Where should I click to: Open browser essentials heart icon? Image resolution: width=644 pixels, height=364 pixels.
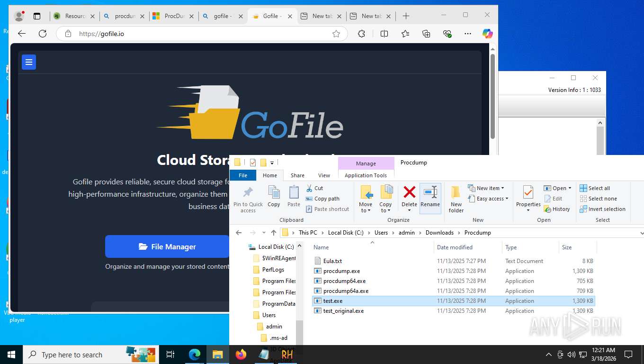(447, 34)
